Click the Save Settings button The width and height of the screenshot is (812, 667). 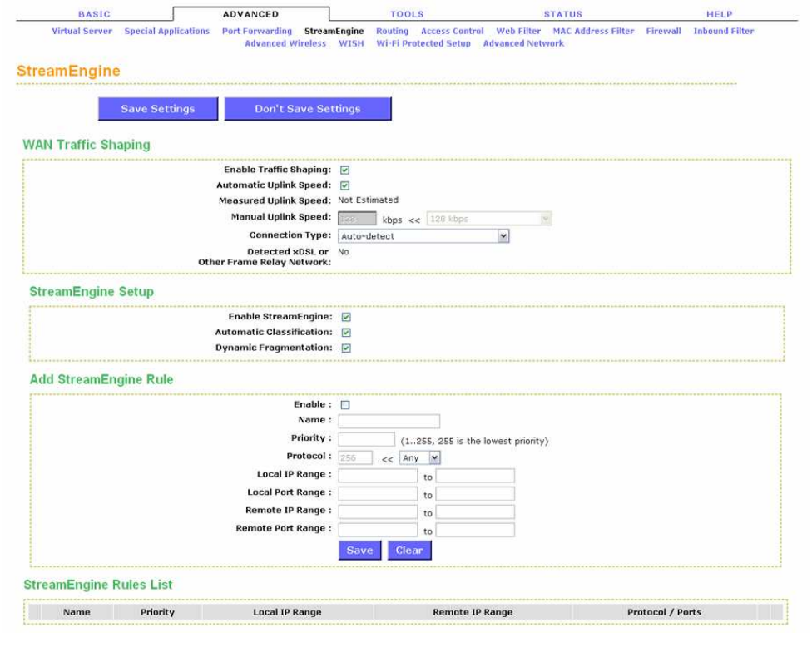[158, 109]
